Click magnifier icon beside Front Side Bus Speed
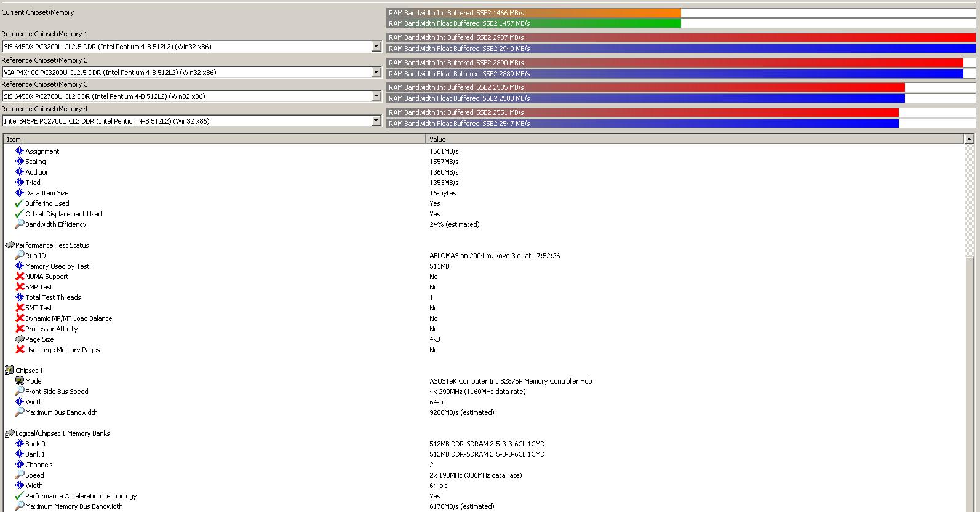The image size is (980, 512). pos(19,391)
